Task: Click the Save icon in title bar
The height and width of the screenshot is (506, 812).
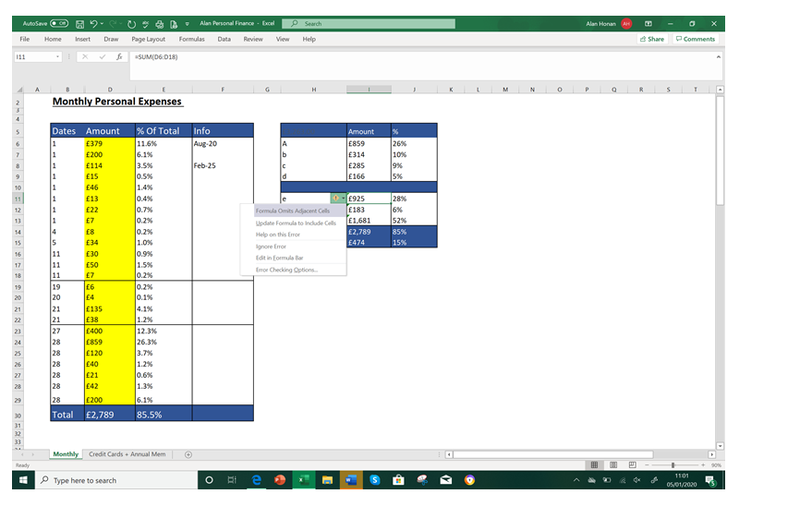Action: point(79,24)
